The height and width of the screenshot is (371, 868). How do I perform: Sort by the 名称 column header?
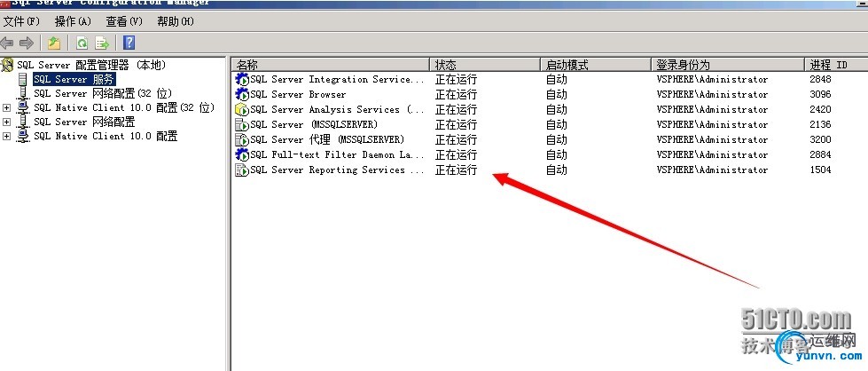pos(331,65)
